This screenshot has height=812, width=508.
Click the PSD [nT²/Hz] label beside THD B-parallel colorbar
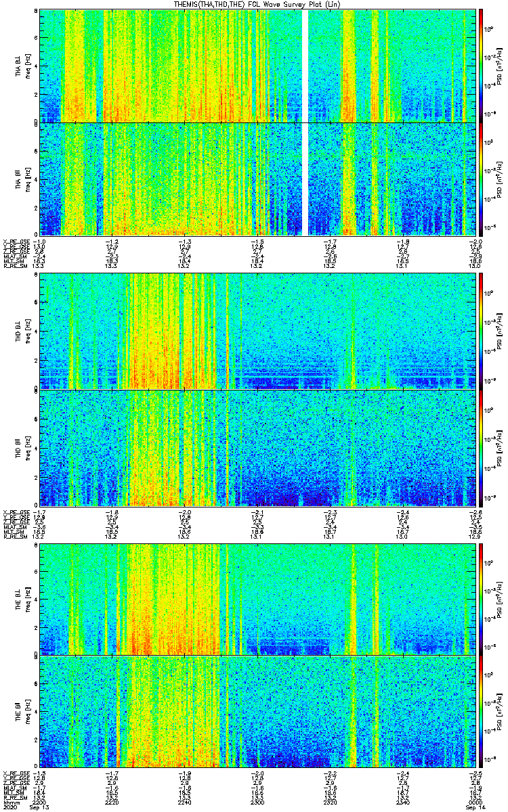pyautogui.click(x=499, y=447)
